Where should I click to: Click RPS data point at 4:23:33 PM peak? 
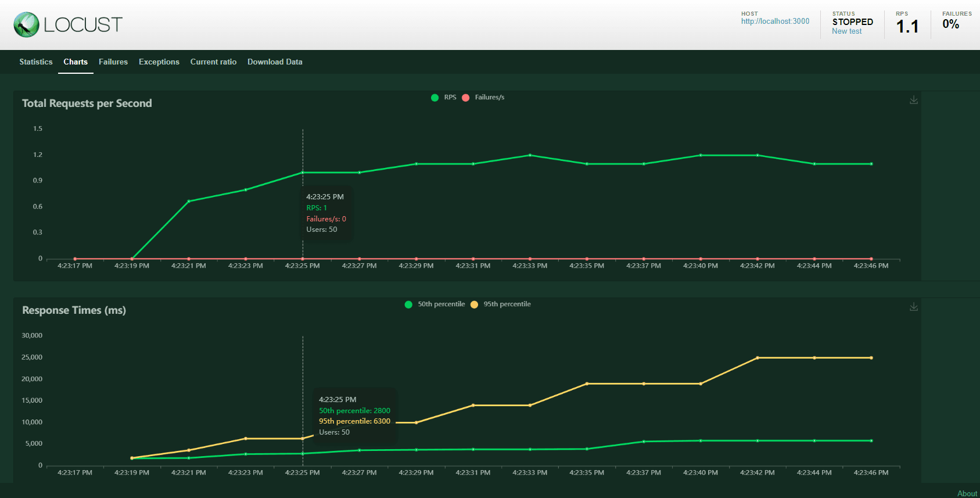(x=530, y=155)
